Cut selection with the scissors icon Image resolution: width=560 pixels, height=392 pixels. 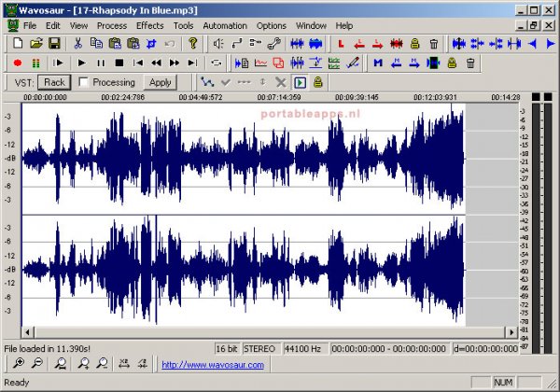(x=78, y=44)
